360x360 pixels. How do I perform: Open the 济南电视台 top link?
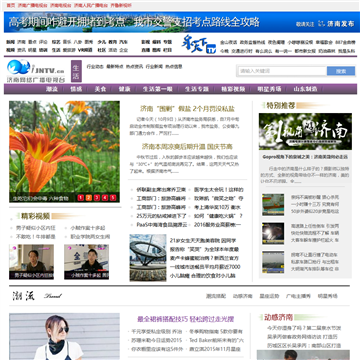pos(61,5)
